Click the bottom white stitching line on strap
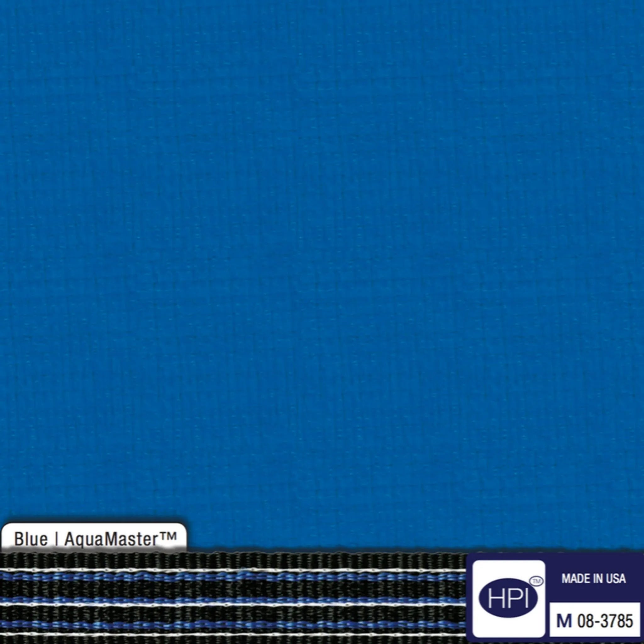This screenshot has width=644, height=644. [233, 634]
